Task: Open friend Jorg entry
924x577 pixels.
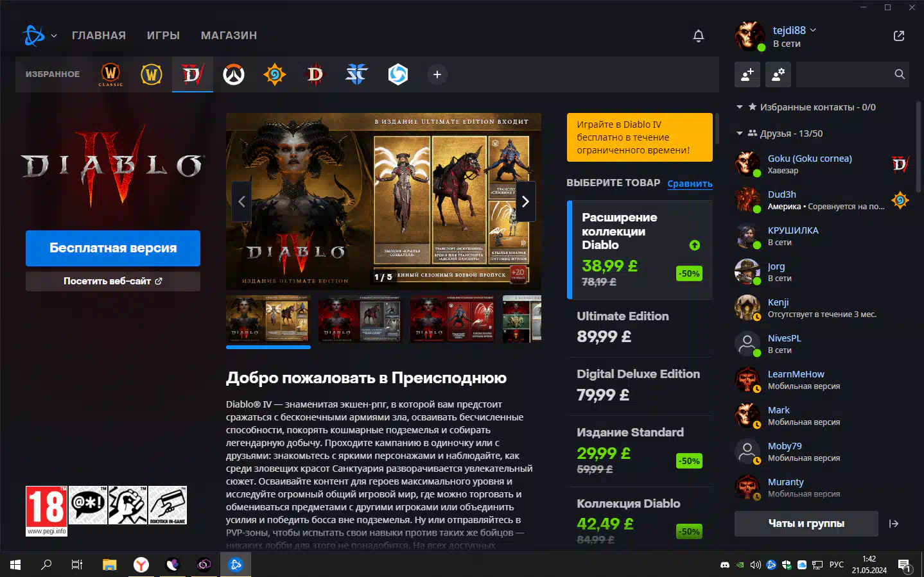Action: [823, 272]
